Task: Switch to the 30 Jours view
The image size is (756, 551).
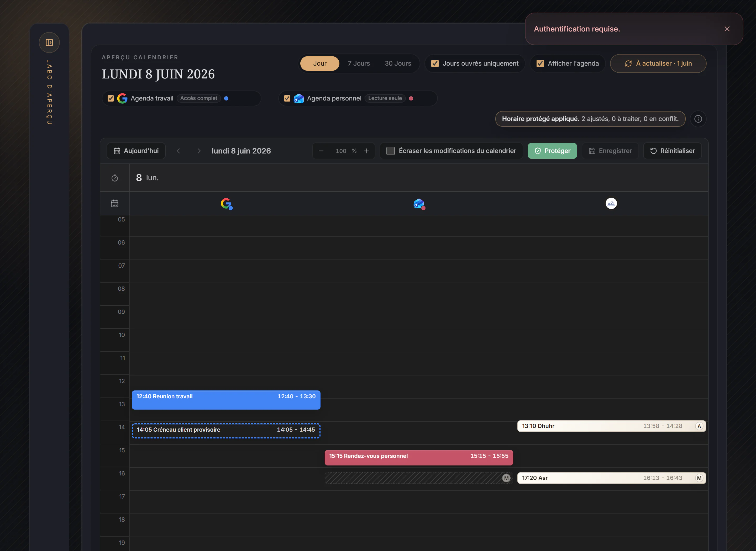Action: click(x=398, y=63)
